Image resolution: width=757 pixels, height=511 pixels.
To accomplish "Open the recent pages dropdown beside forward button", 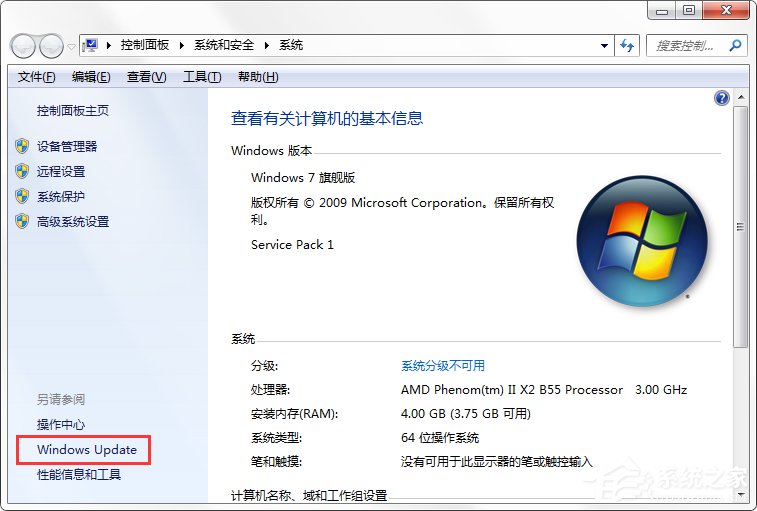I will (x=71, y=47).
